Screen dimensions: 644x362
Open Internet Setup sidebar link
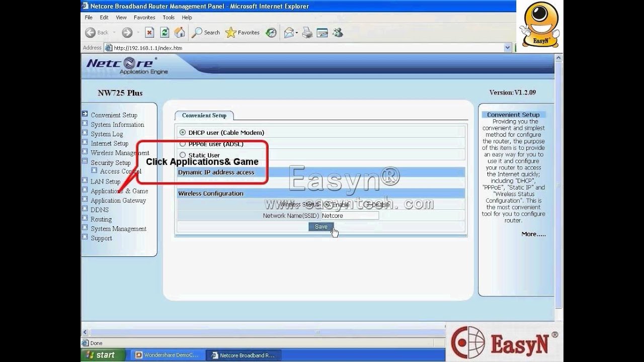click(109, 143)
